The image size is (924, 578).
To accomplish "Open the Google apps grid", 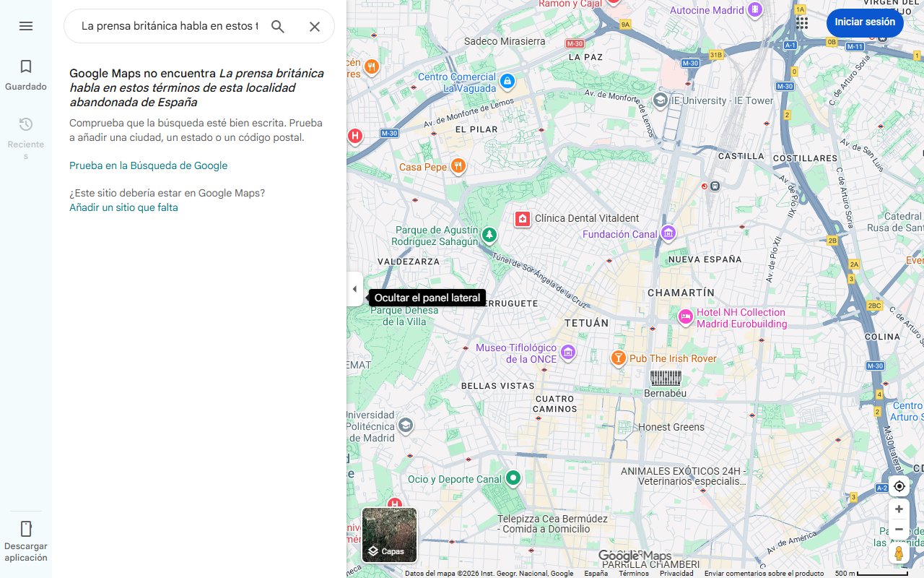I will coord(801,23).
